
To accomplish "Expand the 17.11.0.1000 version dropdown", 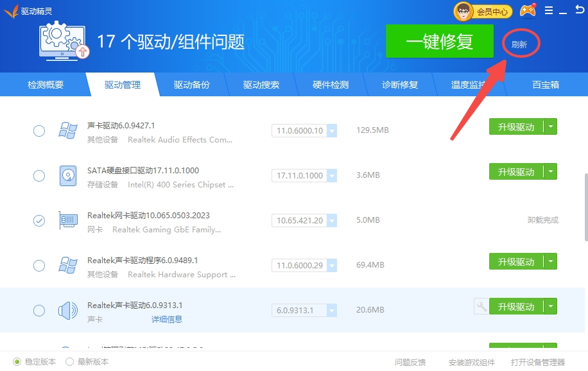I will tap(332, 176).
